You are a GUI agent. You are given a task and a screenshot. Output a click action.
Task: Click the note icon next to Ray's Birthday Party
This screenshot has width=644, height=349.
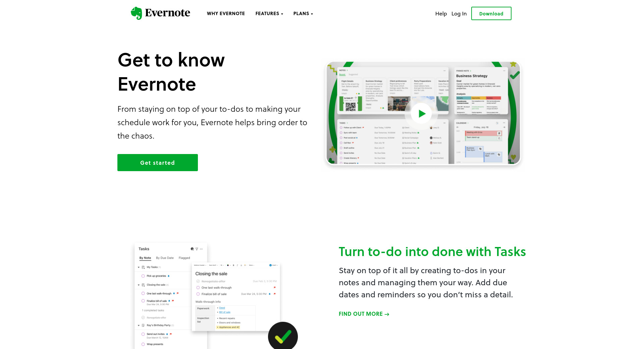tap(143, 326)
